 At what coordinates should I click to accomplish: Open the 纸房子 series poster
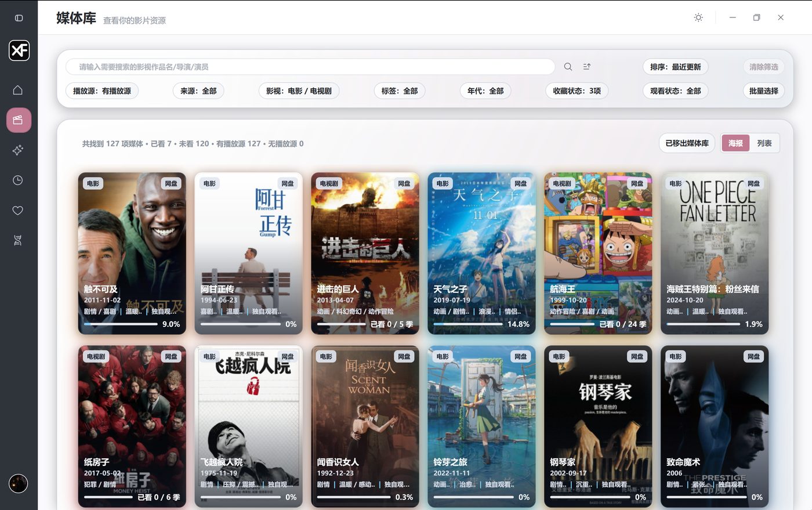pyautogui.click(x=132, y=426)
